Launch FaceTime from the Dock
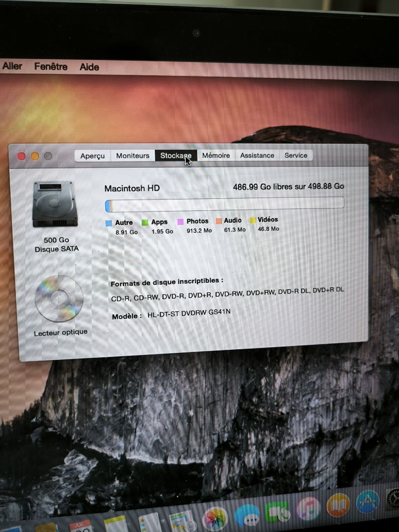This screenshot has height=532, width=399. click(278, 512)
